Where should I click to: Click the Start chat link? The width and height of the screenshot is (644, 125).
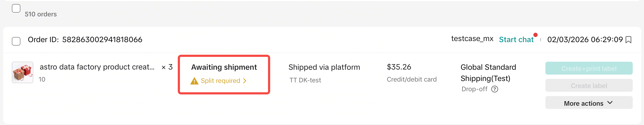coord(516,40)
